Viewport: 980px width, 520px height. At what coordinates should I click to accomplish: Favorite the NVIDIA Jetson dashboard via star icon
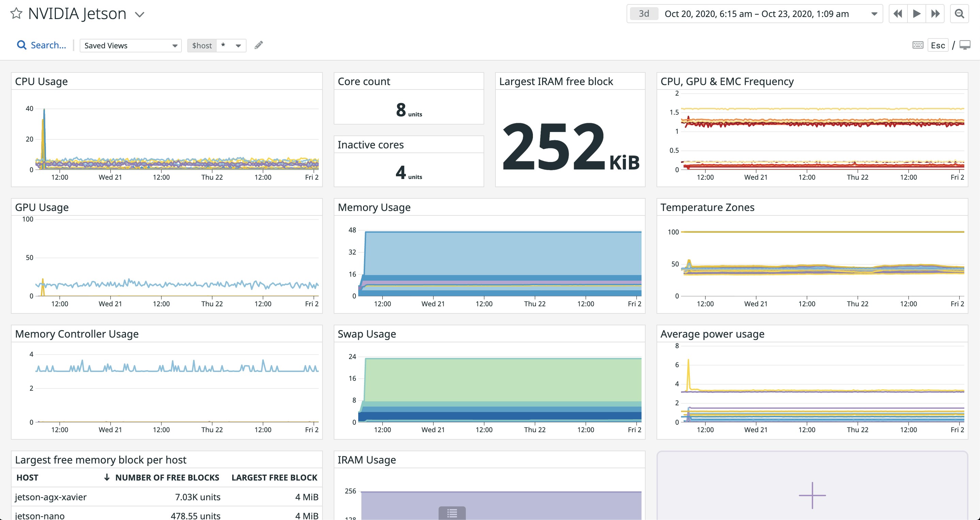[x=16, y=14]
